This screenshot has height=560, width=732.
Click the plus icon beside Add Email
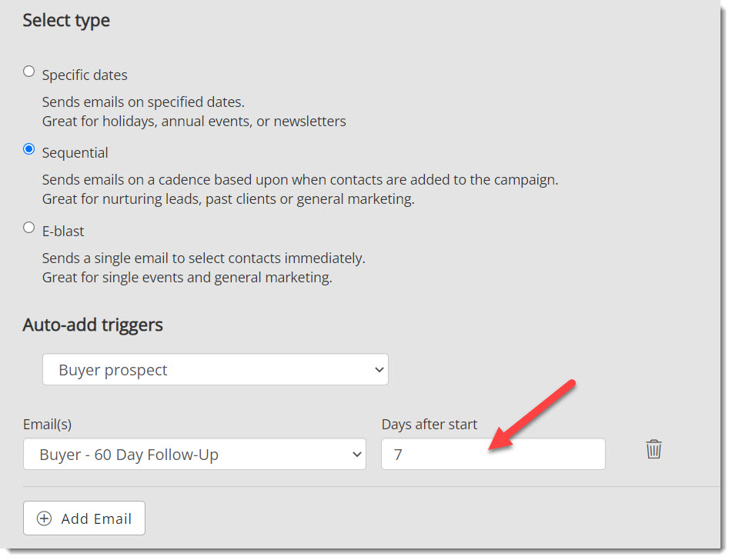45,518
